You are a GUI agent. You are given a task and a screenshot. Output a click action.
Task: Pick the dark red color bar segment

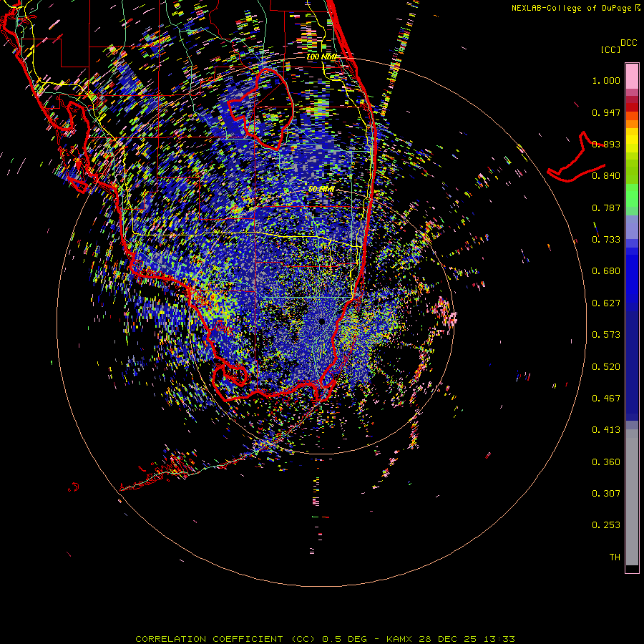tap(632, 107)
